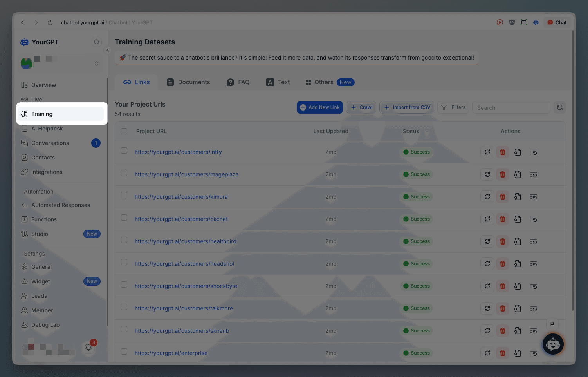Refresh the URL list using the refresh icon
The image size is (588, 377).
click(x=559, y=107)
